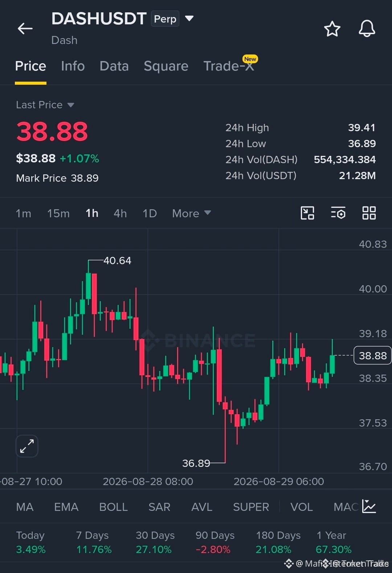Tap the Dash coin name subtitle
Image resolution: width=392 pixels, height=573 pixels.
pos(64,40)
